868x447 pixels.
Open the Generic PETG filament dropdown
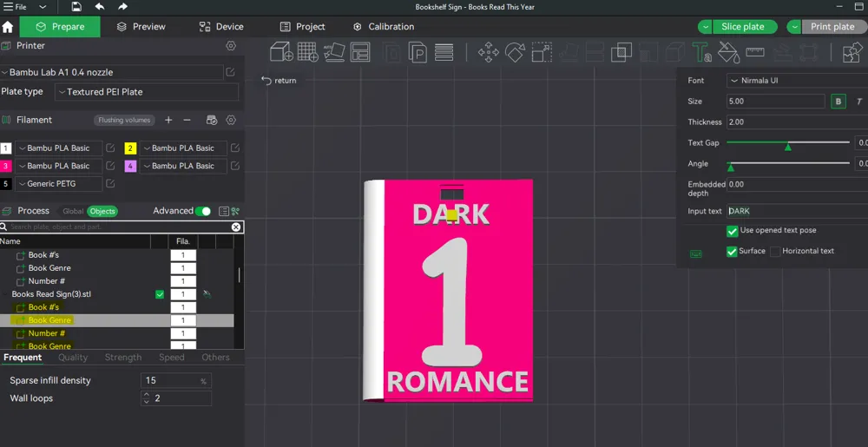pos(58,184)
